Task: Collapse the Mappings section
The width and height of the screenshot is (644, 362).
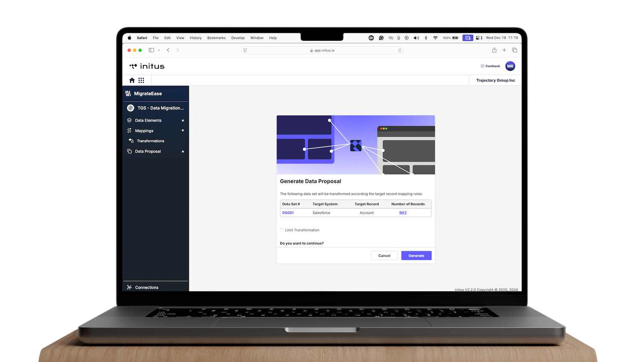Action: (156, 131)
